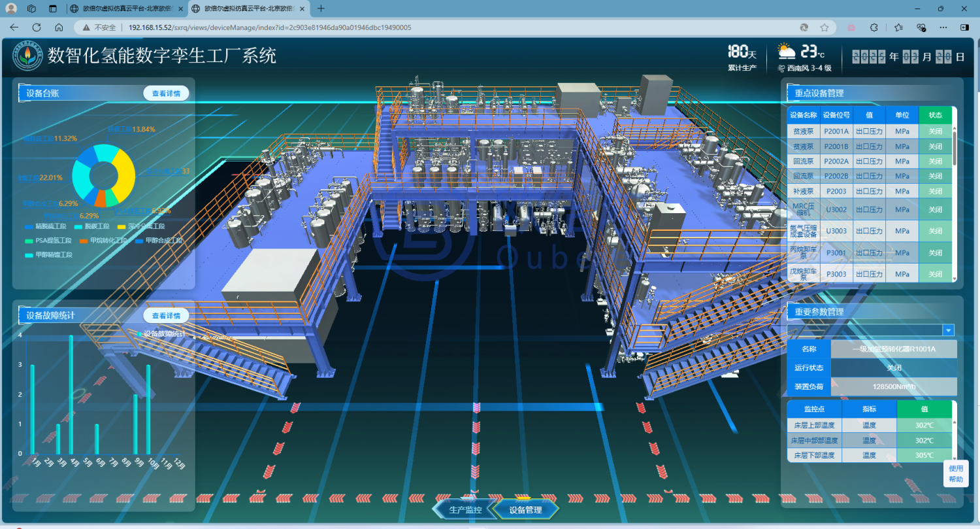This screenshot has height=529, width=980.
Task: Click the hydrogen factory system logo
Action: (x=27, y=56)
